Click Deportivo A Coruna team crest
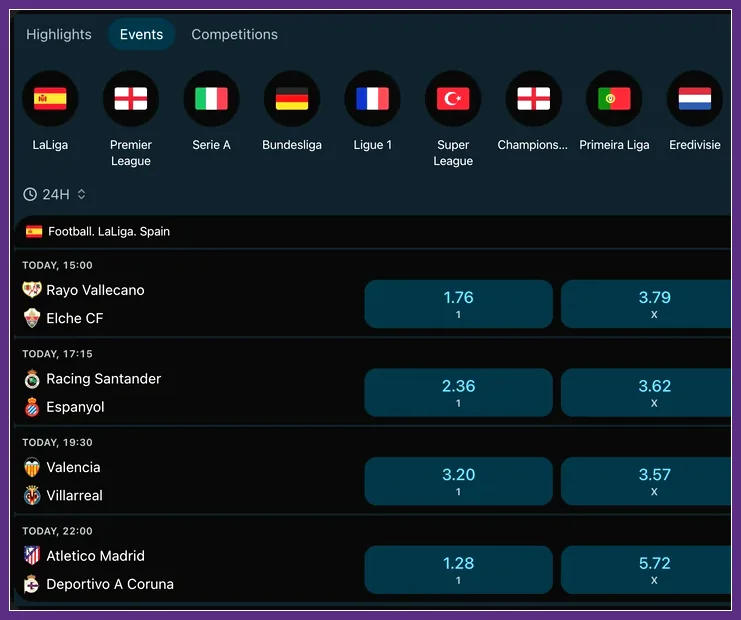Image resolution: width=741 pixels, height=620 pixels. pyautogui.click(x=32, y=584)
